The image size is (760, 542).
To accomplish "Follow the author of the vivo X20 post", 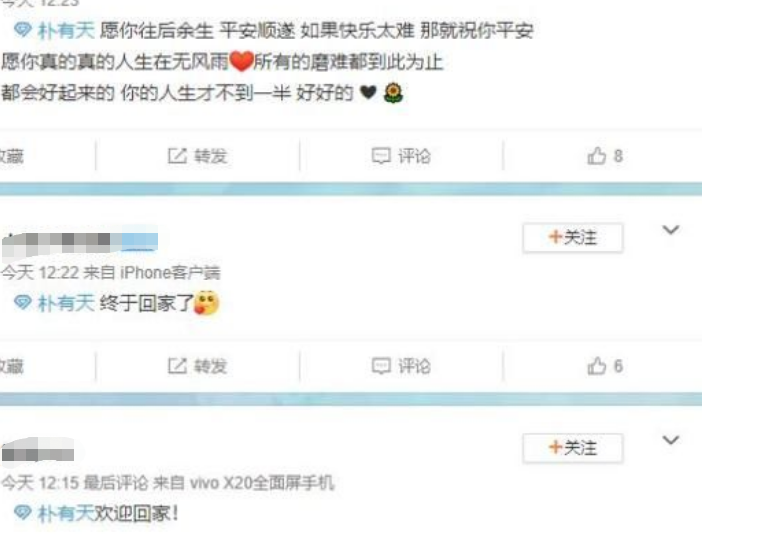I will (573, 447).
